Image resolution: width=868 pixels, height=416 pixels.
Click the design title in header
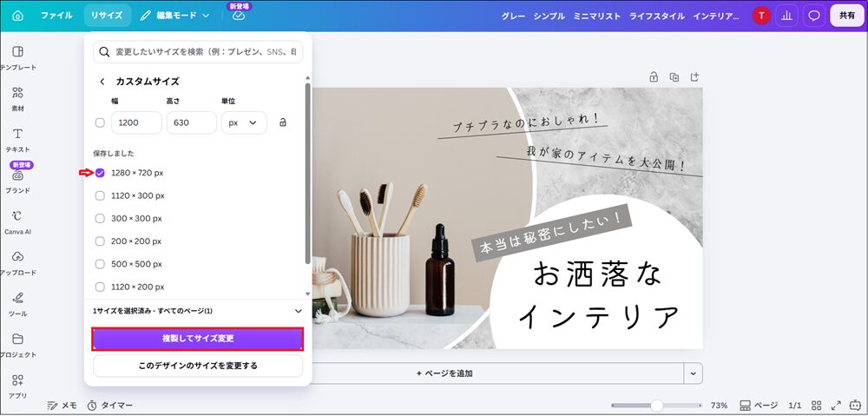pyautogui.click(x=620, y=16)
